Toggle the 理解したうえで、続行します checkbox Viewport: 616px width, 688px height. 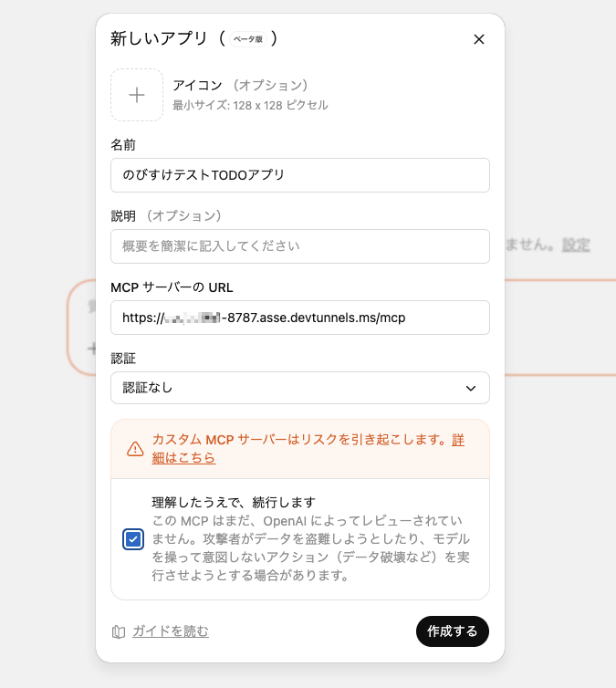(x=133, y=539)
